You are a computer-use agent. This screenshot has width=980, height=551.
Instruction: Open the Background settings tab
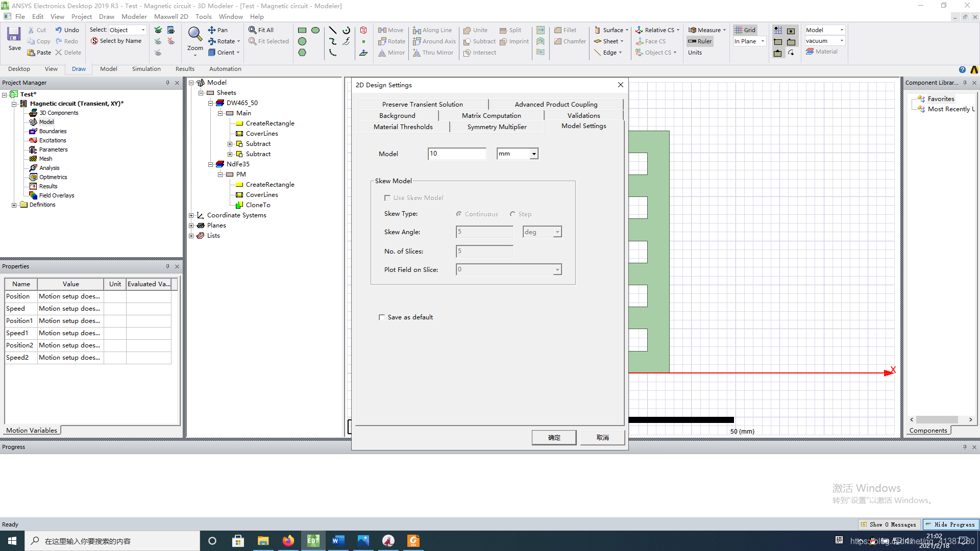click(397, 116)
